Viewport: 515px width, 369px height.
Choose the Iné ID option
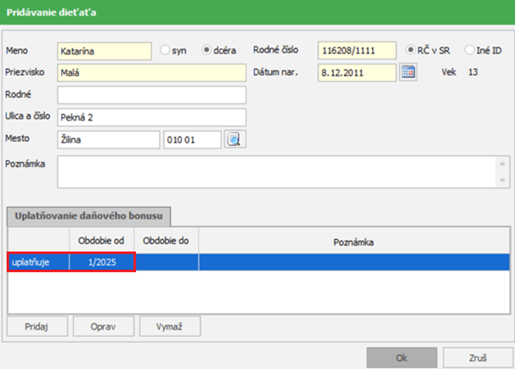coord(469,50)
